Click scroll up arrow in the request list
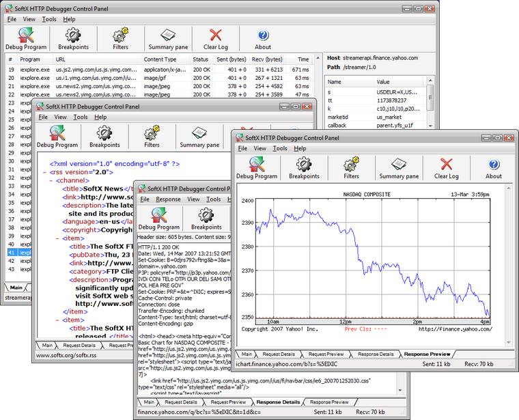This screenshot has width=519, height=420. [x=318, y=58]
